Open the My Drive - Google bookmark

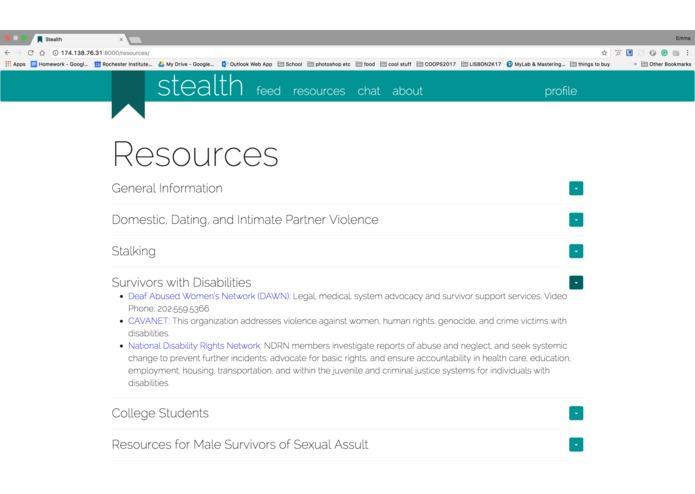(x=186, y=64)
